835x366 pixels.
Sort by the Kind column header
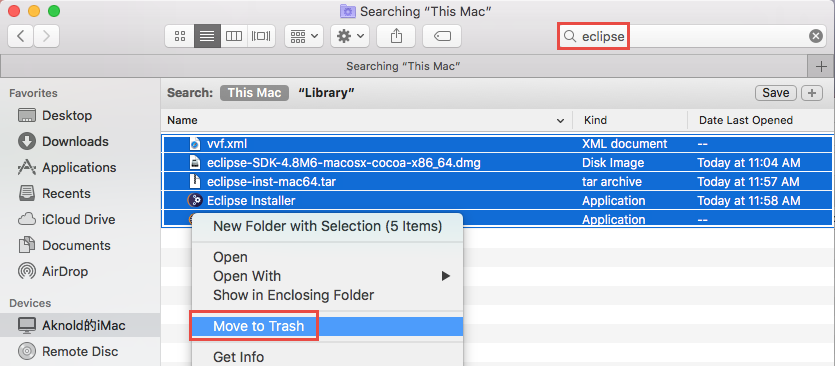(630, 120)
